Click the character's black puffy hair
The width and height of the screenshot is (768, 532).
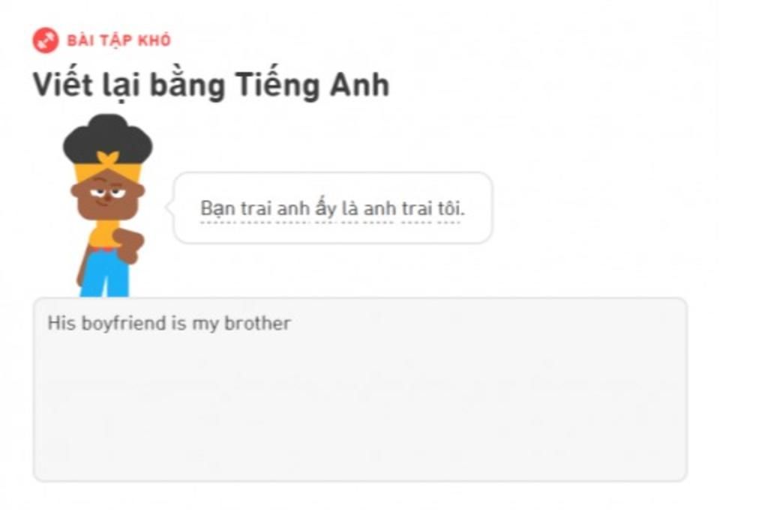click(107, 138)
